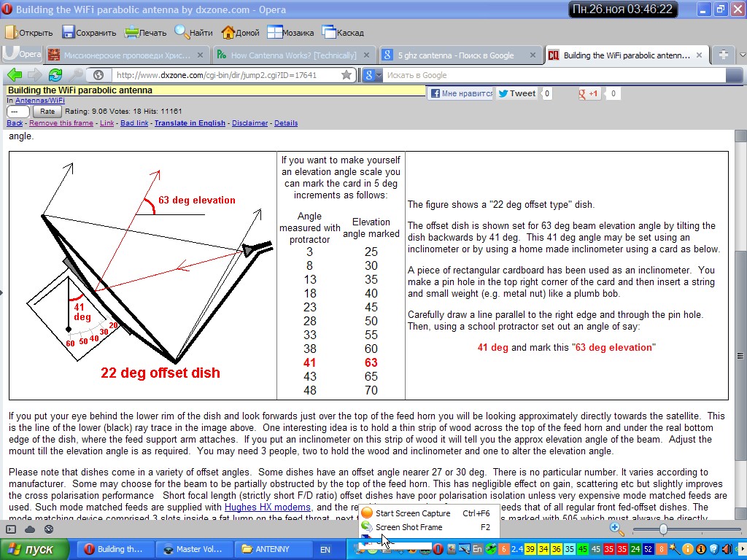Adjust the page zoom slider handle

click(663, 529)
